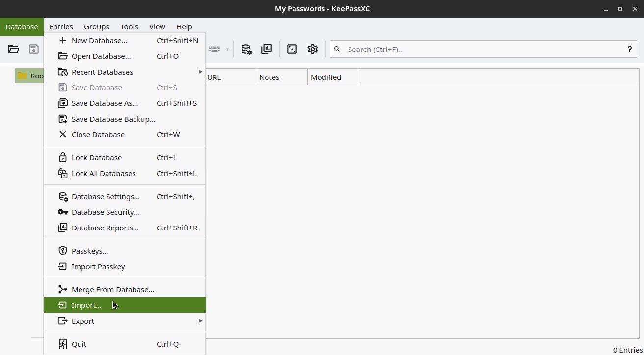Open the Help menu
The width and height of the screenshot is (644, 355).
pos(184,27)
